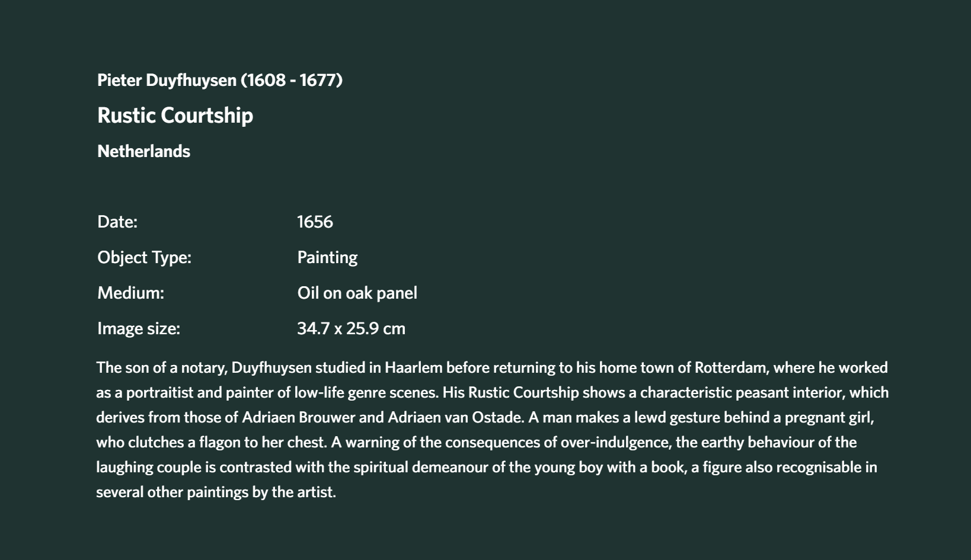Click the Painting object type value
The width and height of the screenshot is (971, 560).
point(327,257)
